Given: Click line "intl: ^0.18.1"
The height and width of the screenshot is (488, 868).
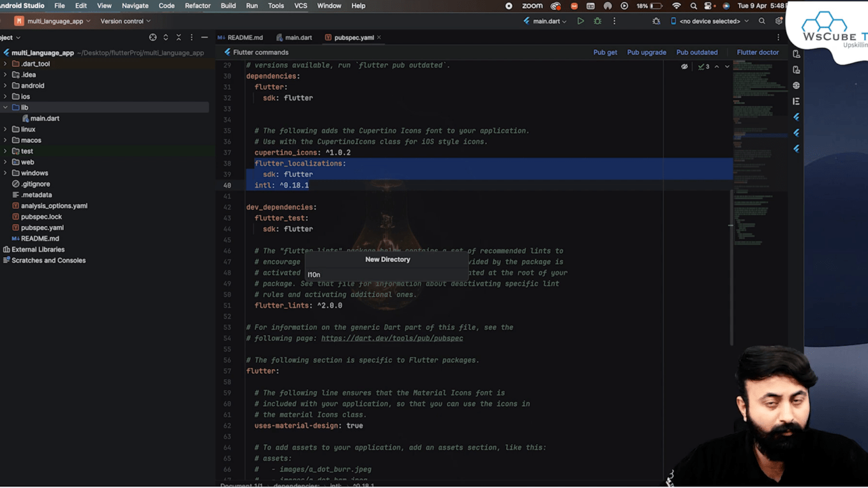Looking at the screenshot, I should [281, 185].
